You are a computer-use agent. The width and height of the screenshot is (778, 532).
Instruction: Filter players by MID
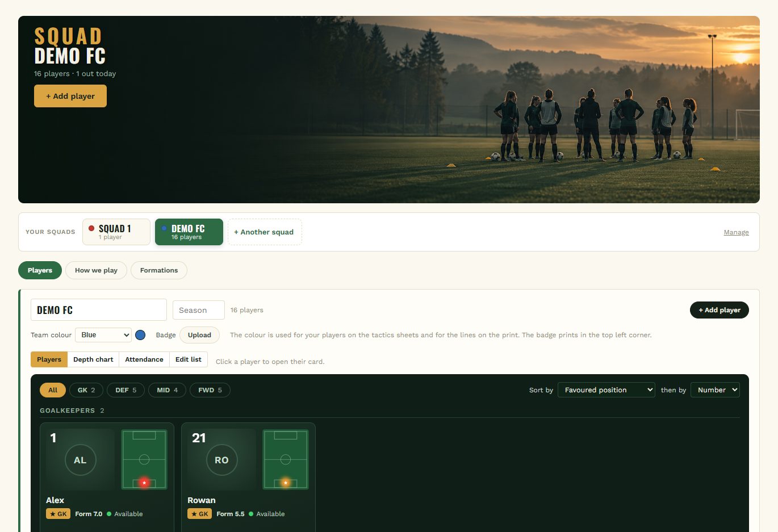[167, 390]
